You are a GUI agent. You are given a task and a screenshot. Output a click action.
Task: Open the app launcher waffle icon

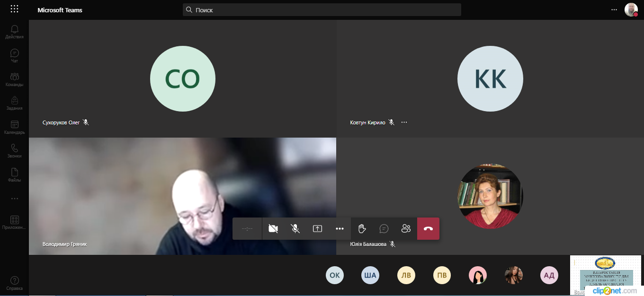click(14, 9)
